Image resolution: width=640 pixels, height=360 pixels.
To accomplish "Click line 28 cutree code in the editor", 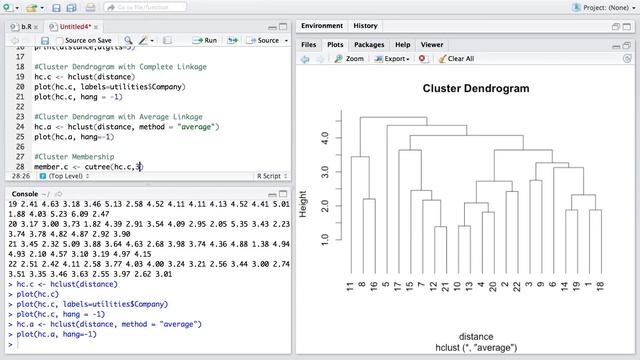I will (89, 167).
